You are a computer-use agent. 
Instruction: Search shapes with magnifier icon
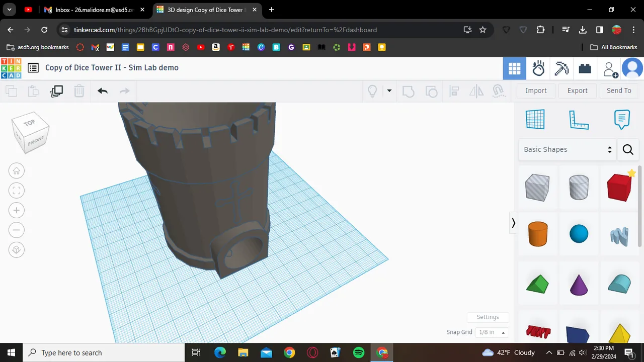click(x=628, y=149)
